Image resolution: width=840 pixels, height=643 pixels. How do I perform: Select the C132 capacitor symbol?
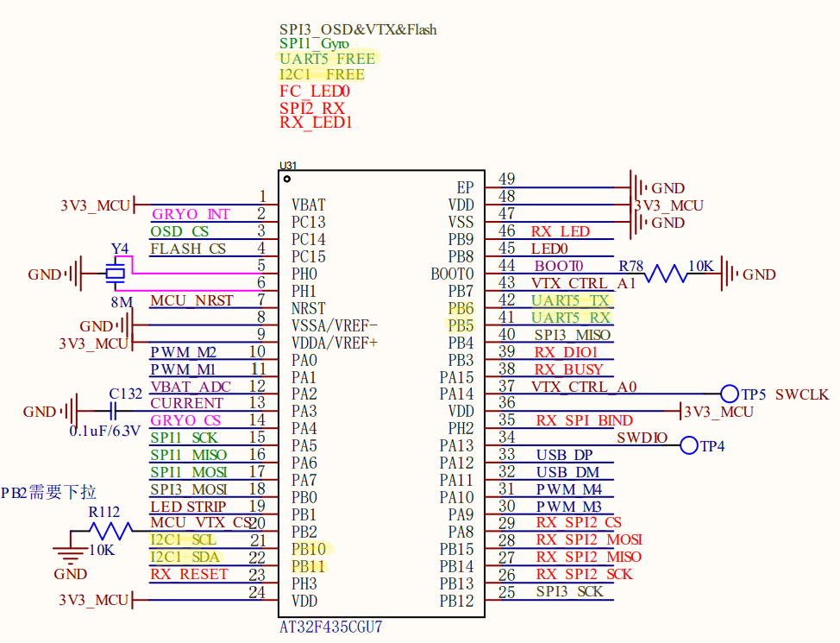[x=112, y=412]
